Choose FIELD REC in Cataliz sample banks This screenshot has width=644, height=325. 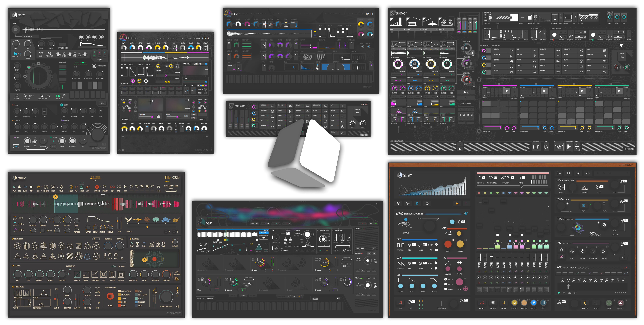140,302
